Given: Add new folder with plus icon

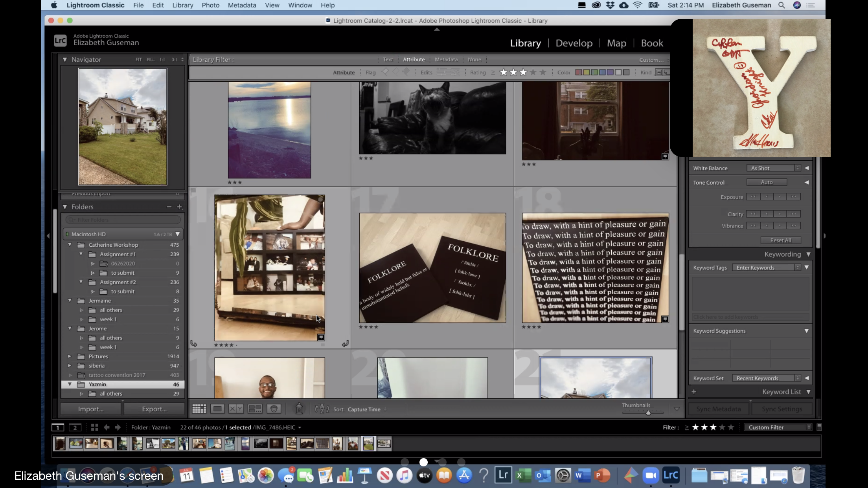Looking at the screenshot, I should (x=180, y=207).
